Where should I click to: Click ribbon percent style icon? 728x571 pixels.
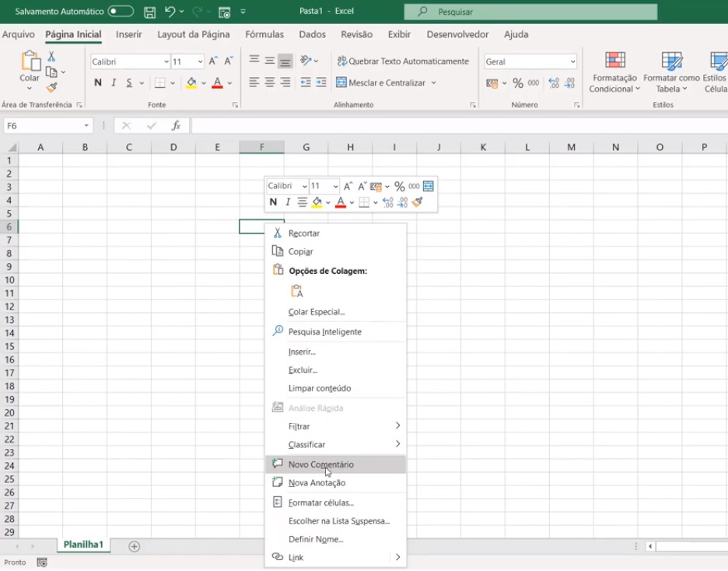point(518,83)
